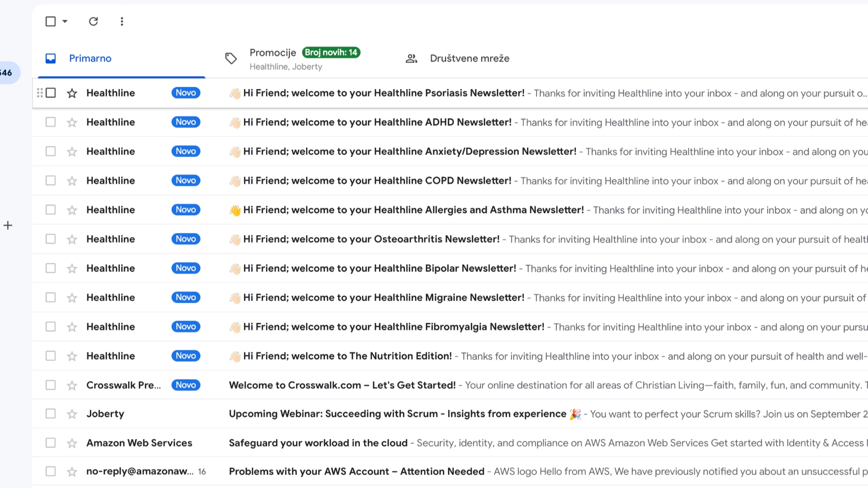Click the Novo label on Crosswalk email
This screenshot has height=488, width=868.
click(186, 385)
